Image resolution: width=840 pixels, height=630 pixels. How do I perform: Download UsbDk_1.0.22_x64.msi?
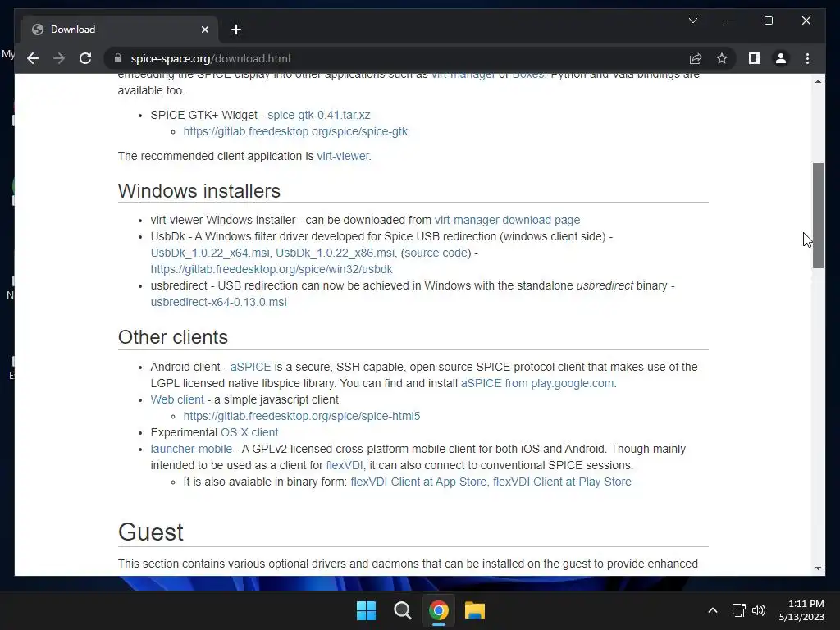(210, 253)
